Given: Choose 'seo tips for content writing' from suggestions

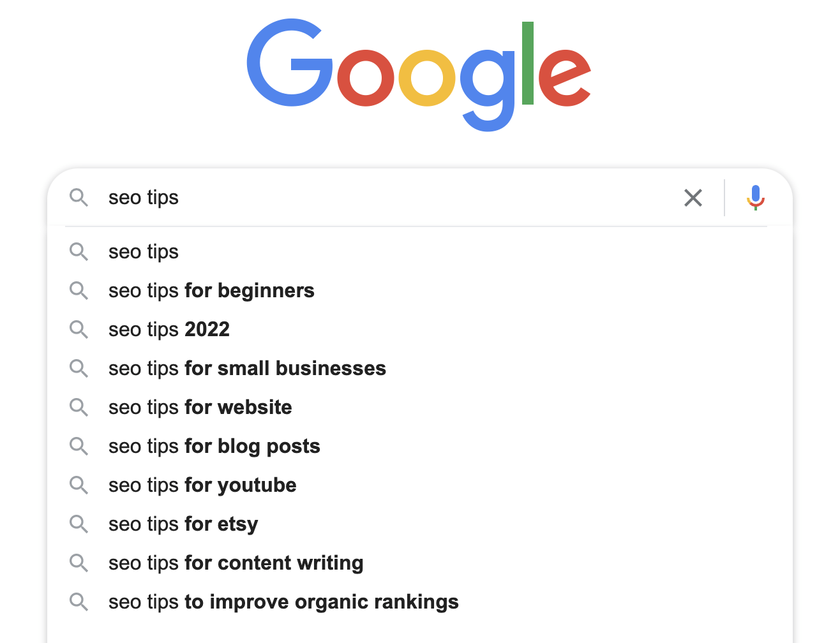Looking at the screenshot, I should [236, 563].
